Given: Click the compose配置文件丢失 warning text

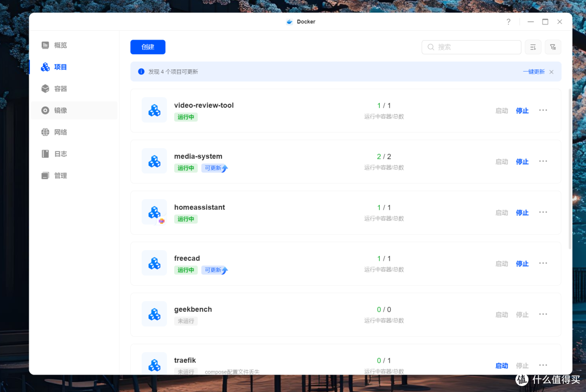Looking at the screenshot, I should [232, 372].
